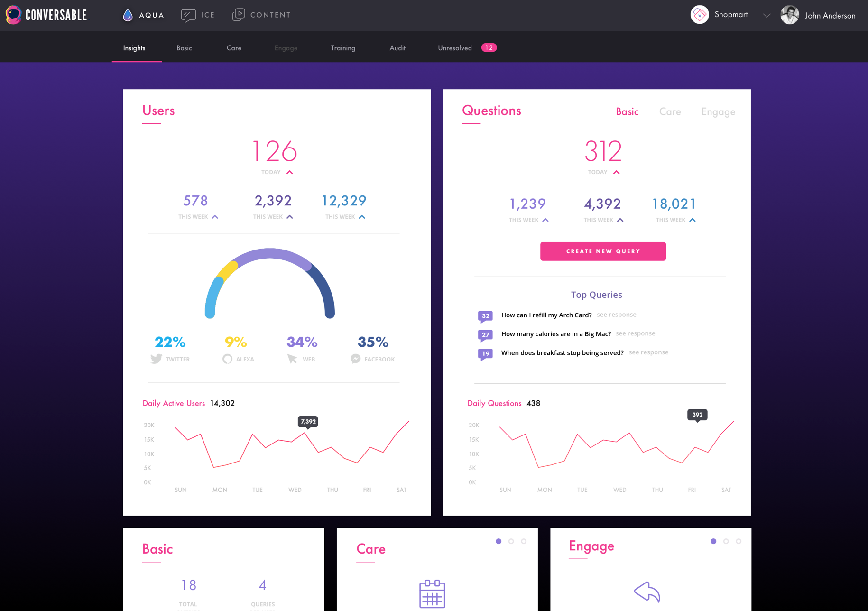See response for Big Mac calories query
The image size is (868, 611).
pos(635,333)
